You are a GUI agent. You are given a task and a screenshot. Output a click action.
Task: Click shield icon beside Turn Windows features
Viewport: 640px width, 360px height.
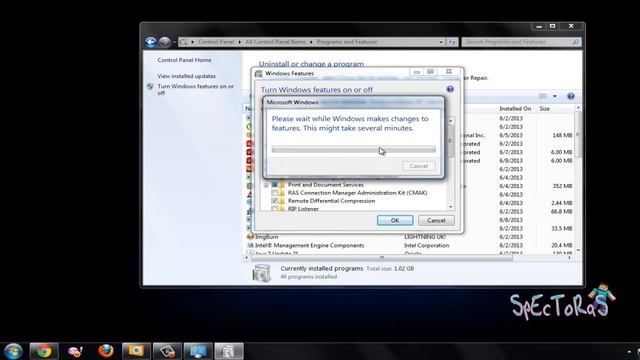tap(150, 87)
